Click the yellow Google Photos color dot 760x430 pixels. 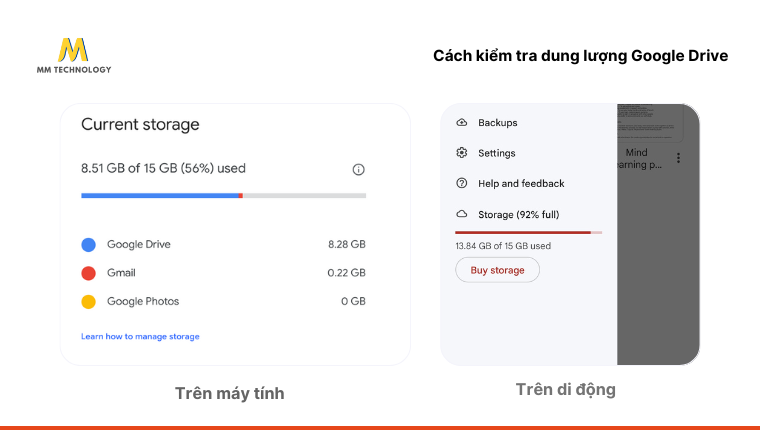[88, 302]
